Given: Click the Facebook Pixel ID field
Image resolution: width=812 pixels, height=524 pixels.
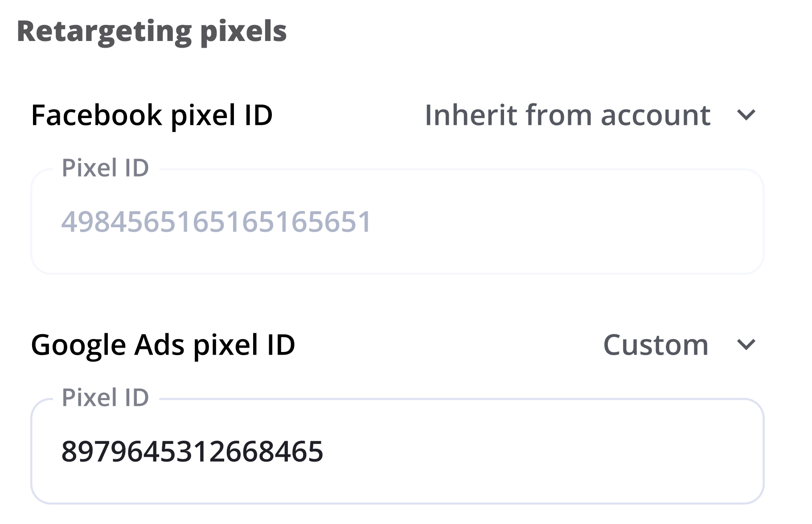Looking at the screenshot, I should (x=397, y=221).
